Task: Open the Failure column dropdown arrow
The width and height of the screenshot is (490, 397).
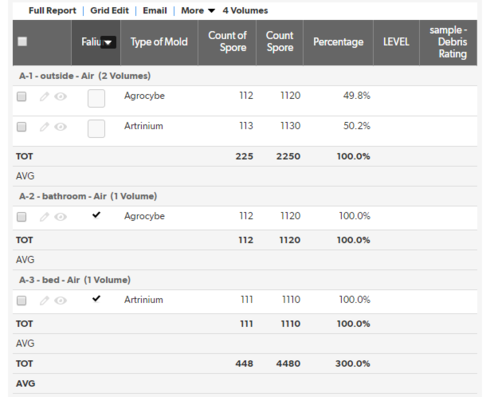Action: coord(108,42)
